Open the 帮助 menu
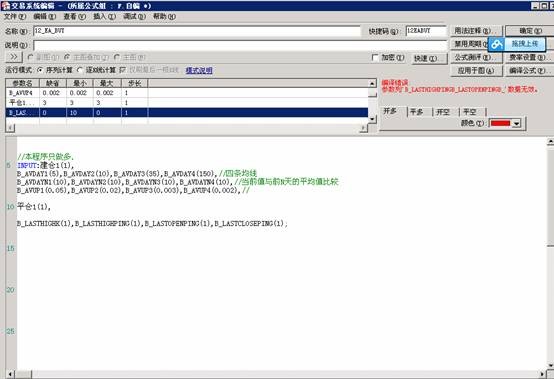The height and width of the screenshot is (379, 554). [x=164, y=17]
